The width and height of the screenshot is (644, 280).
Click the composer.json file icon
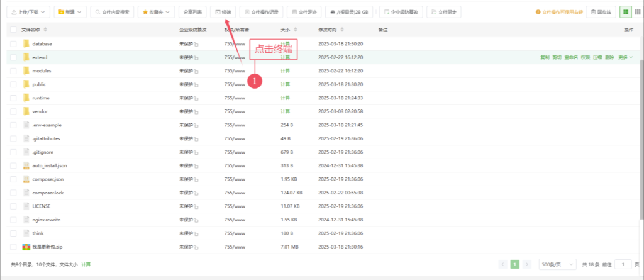26,179
